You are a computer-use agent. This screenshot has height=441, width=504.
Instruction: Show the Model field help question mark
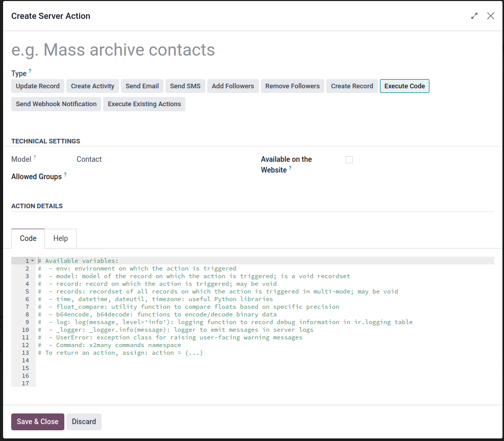[35, 157]
